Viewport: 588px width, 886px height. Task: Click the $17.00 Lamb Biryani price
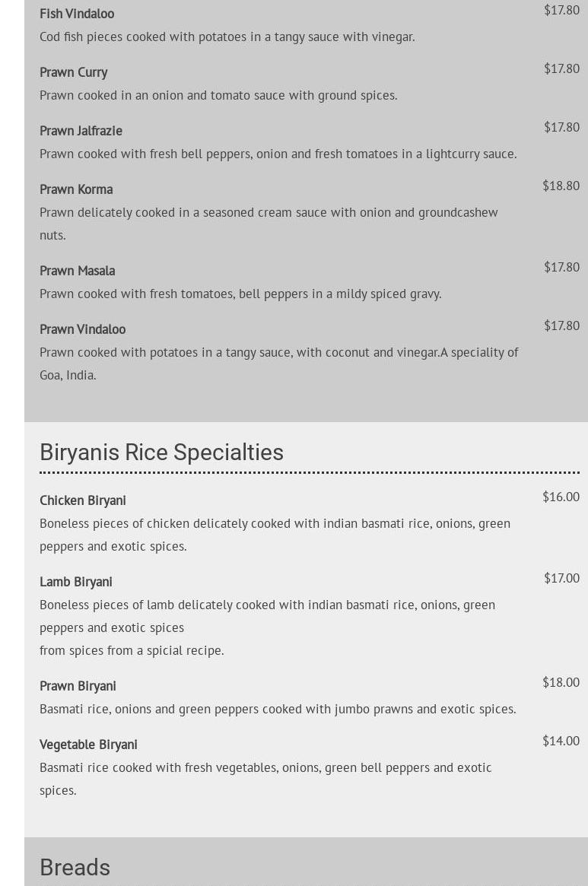[x=561, y=578]
